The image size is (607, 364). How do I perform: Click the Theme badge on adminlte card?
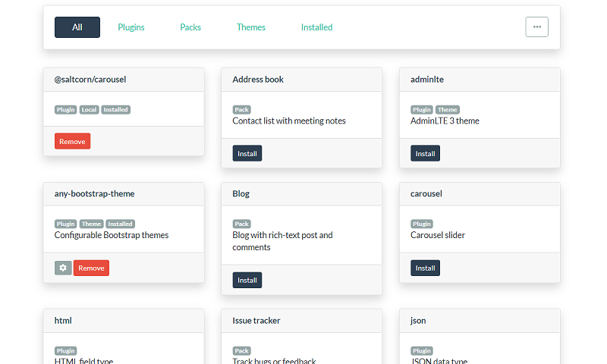point(447,110)
